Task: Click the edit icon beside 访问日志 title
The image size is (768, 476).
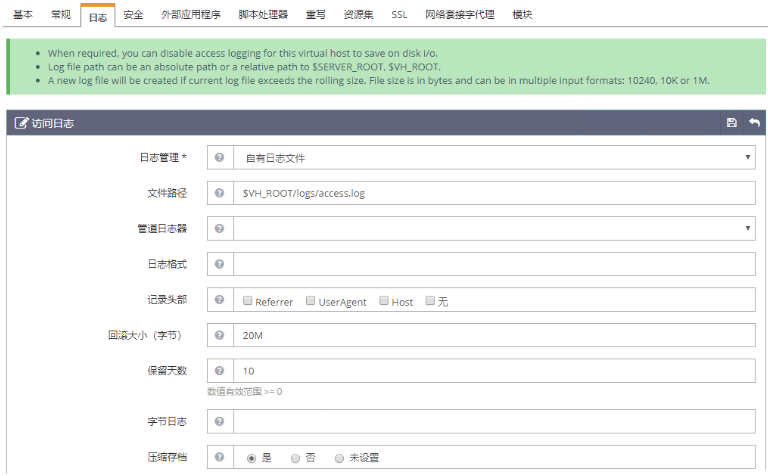Action: click(x=21, y=123)
